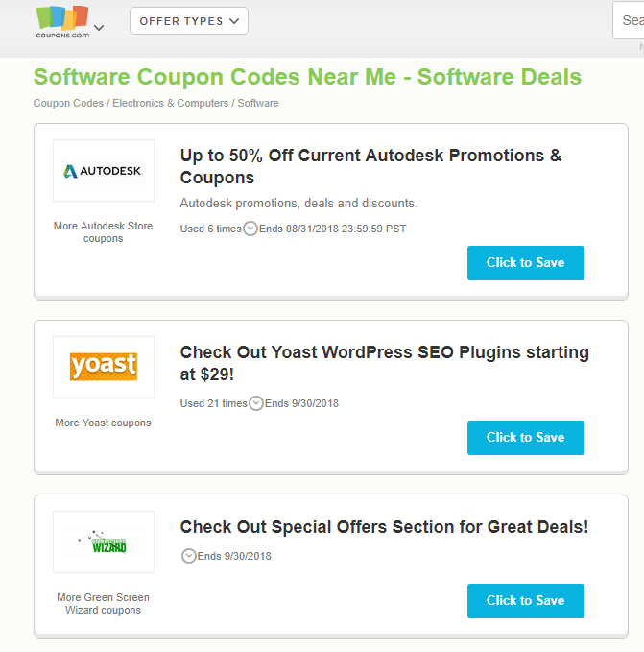Open the Offer Types dropdown
The width and height of the screenshot is (644, 652).
[189, 21]
